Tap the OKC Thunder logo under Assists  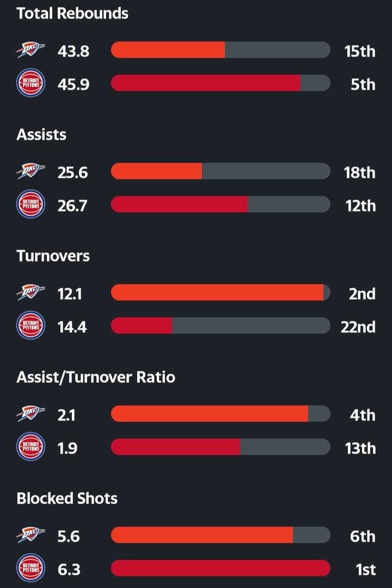pos(30,172)
